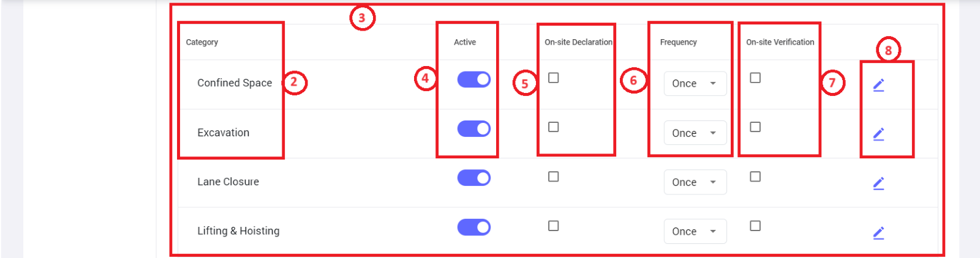This screenshot has width=980, height=258.
Task: Disable the Active switch for Excavation
Action: tap(473, 128)
